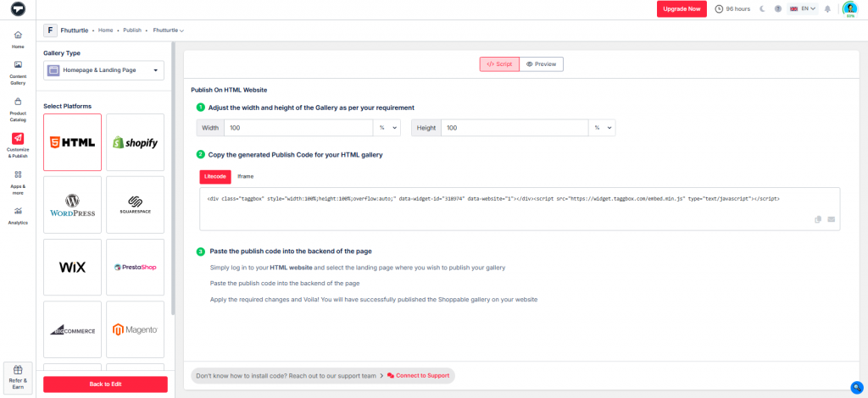
Task: Expand the Gallery Type dropdown
Action: (x=103, y=70)
